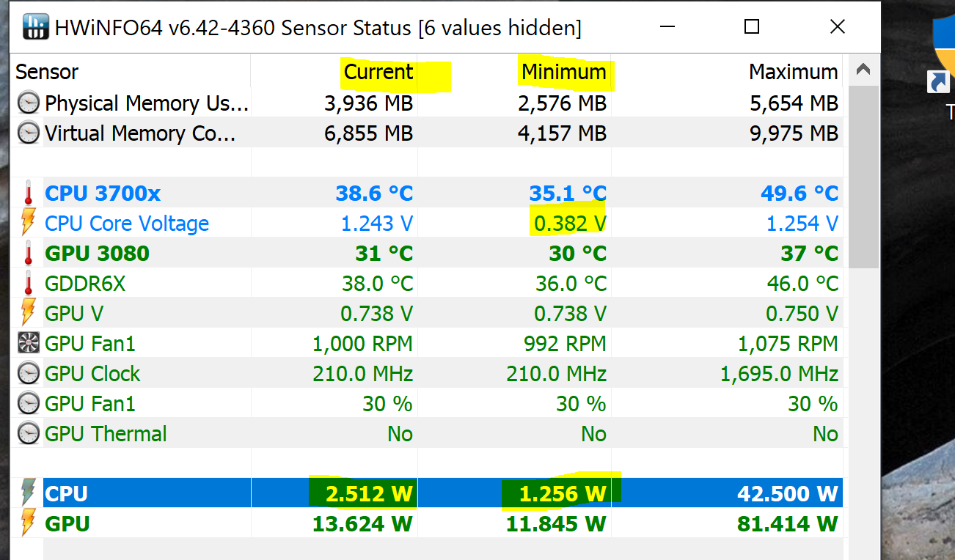Click the 9,975 MB maximum value
This screenshot has width=955, height=560.
pyautogui.click(x=794, y=133)
